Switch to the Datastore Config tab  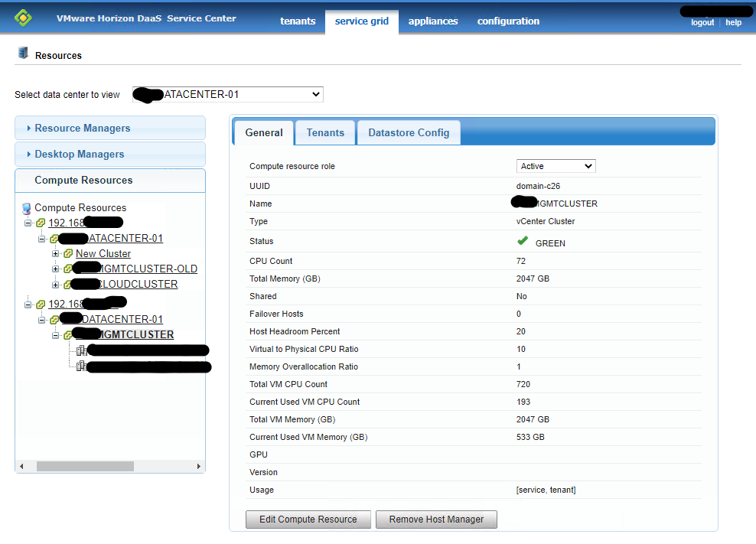pos(409,132)
